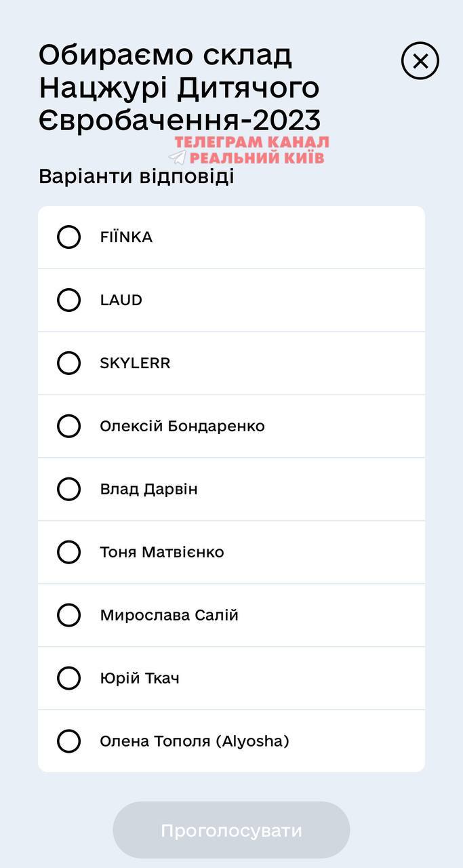Click the Влад Дарвін name text
The image size is (463, 868).
(x=148, y=489)
